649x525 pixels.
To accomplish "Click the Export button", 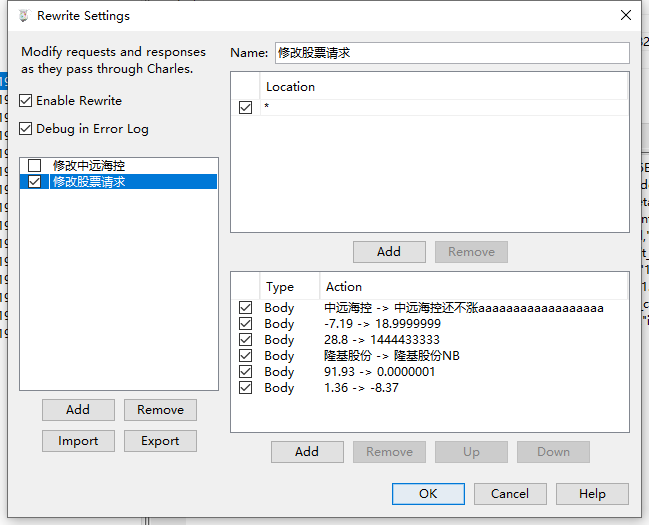I will 160,441.
